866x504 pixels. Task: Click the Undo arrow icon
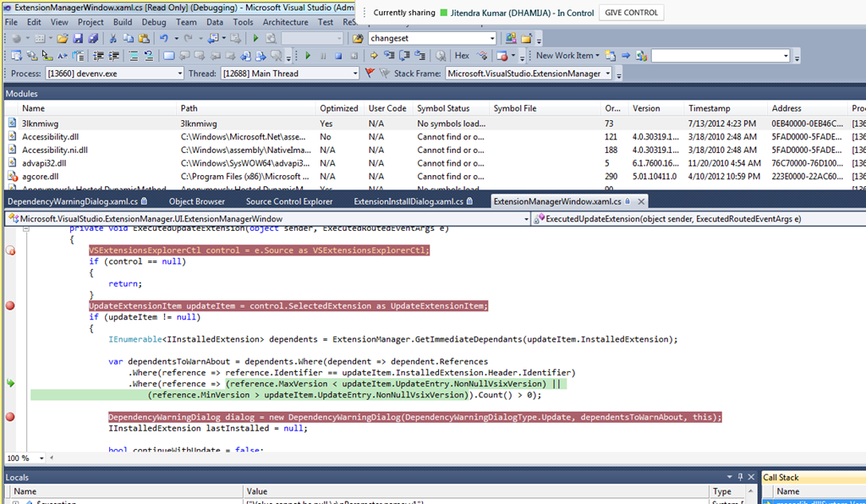(164, 38)
